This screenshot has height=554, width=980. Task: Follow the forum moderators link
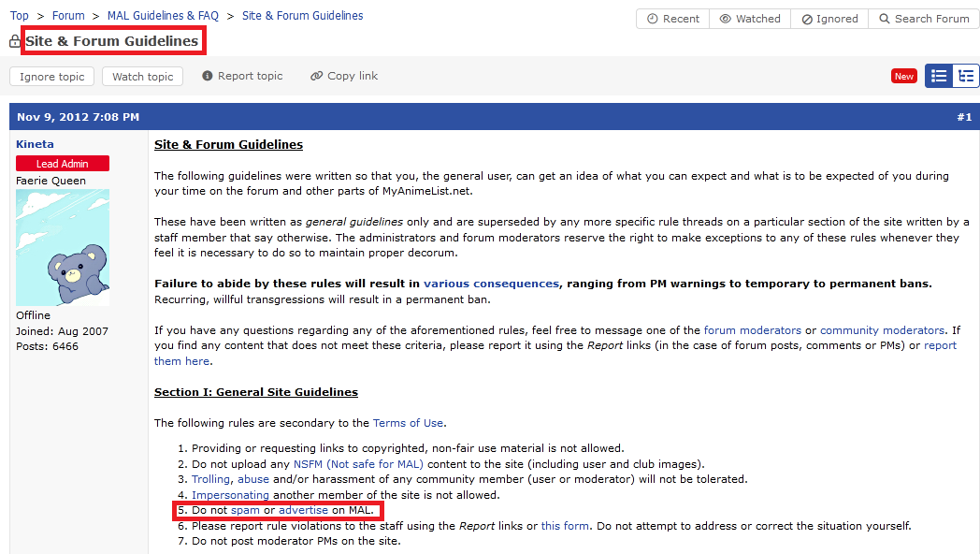[x=752, y=330]
